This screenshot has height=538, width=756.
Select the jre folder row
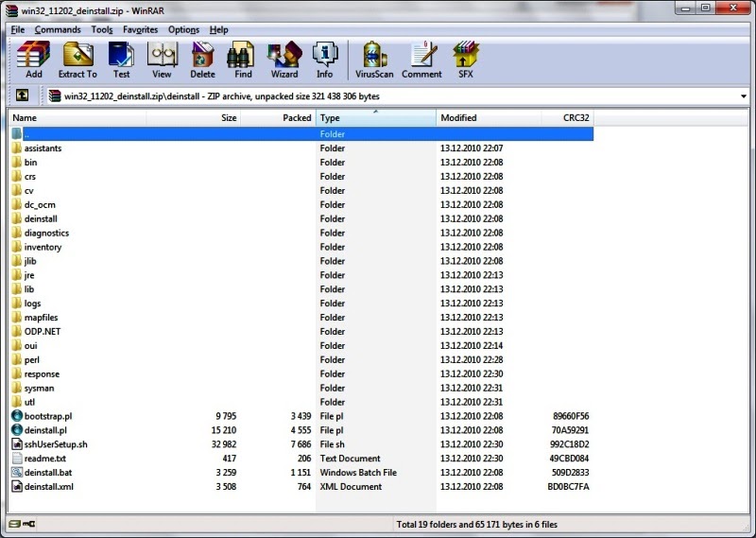pos(301,275)
